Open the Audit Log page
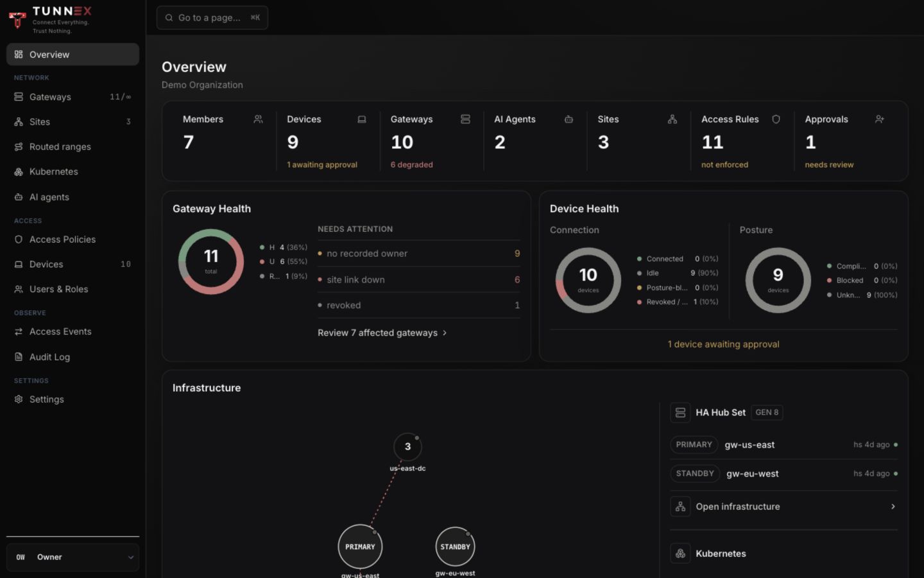Screen dimensions: 924x578 (73, 357)
